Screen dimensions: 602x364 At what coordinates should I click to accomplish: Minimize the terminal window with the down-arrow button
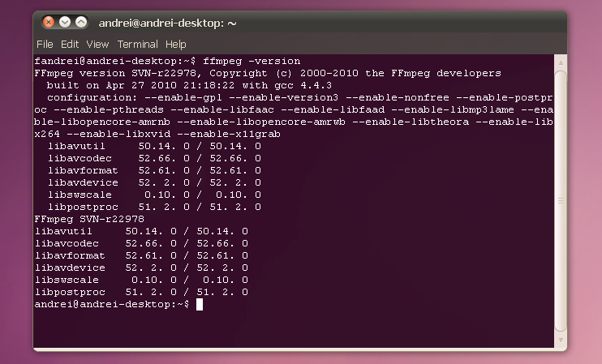click(65, 22)
